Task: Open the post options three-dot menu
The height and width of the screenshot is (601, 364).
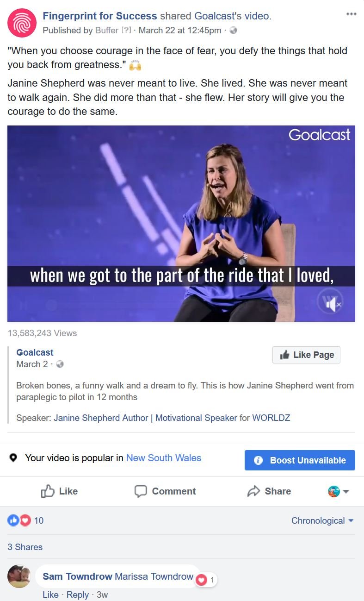Action: [351, 14]
